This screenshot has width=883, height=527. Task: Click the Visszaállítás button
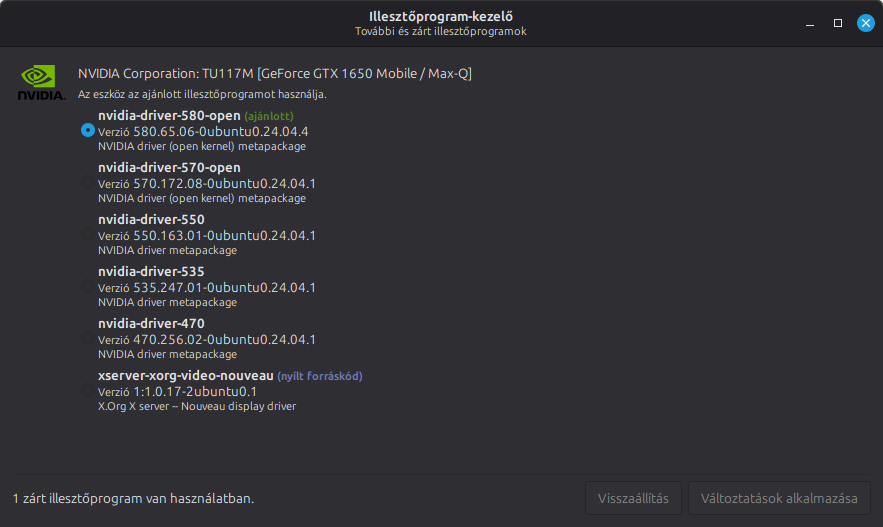tap(633, 498)
